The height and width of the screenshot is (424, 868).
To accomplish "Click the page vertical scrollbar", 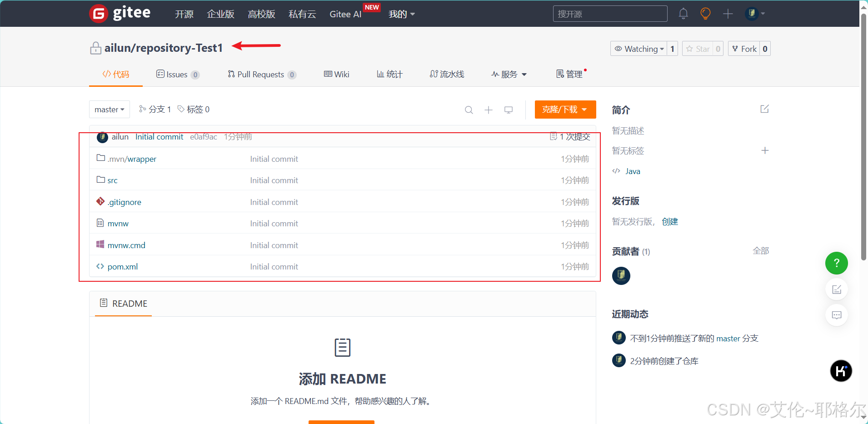I will [x=863, y=136].
